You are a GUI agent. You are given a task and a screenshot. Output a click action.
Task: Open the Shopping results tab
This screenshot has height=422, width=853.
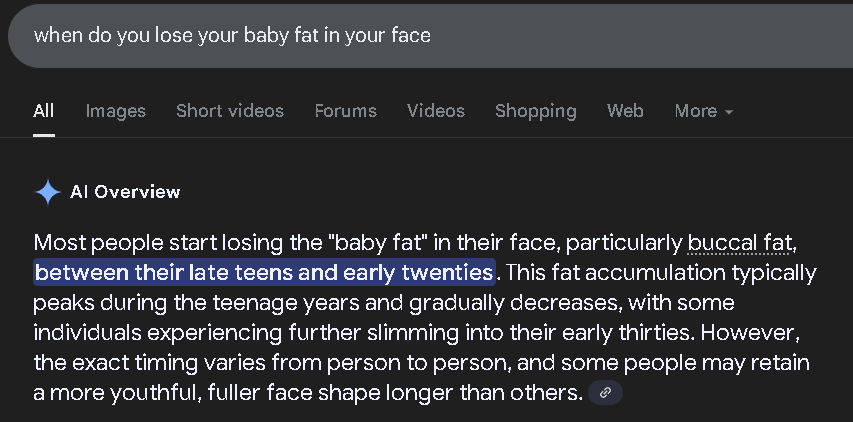point(536,111)
